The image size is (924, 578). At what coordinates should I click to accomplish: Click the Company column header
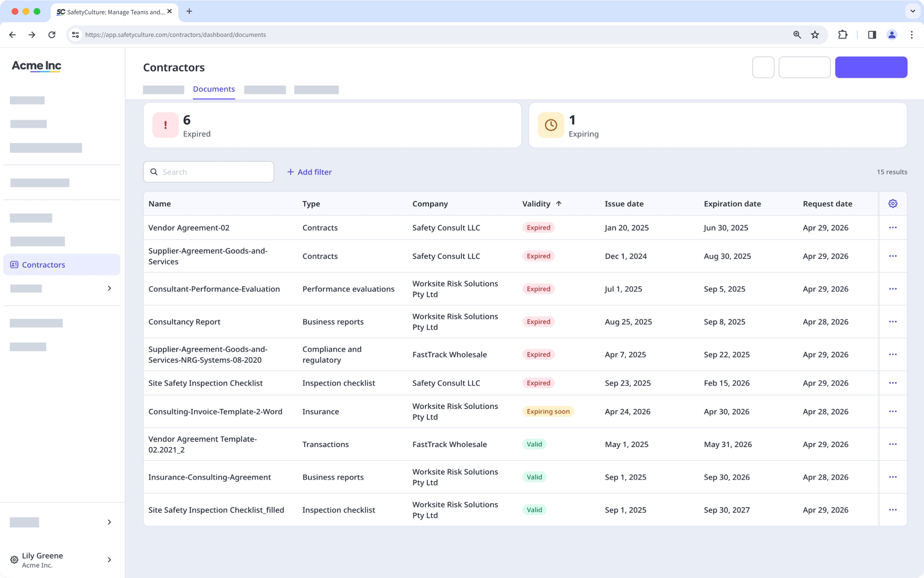tap(430, 204)
